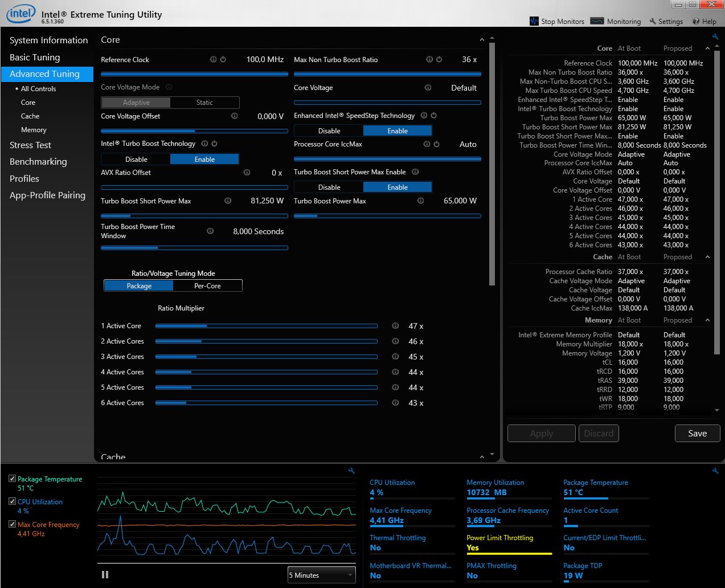Screen dimensions: 725x588
Task: Select Cache under Advanced Tuning
Action: (30, 116)
